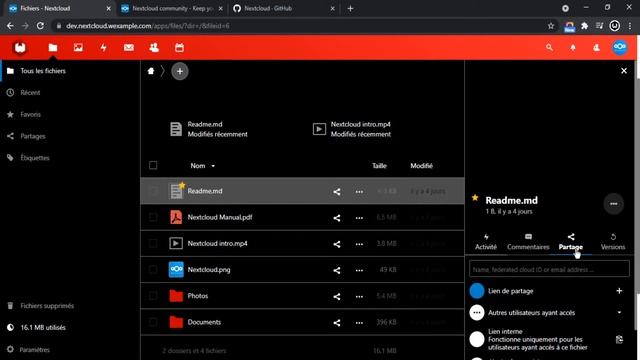Open the notifications bell
Image resolution: width=640 pixels, height=360 pixels.
tap(573, 48)
